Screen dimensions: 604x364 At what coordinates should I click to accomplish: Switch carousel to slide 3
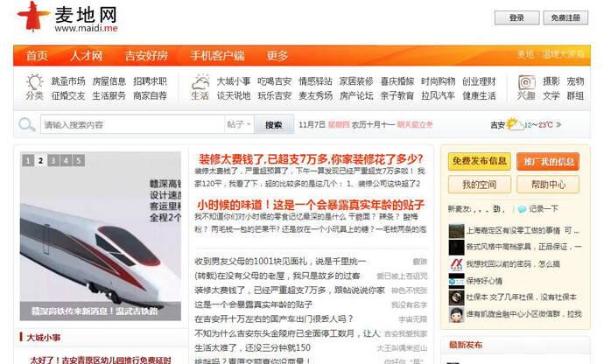click(x=53, y=161)
